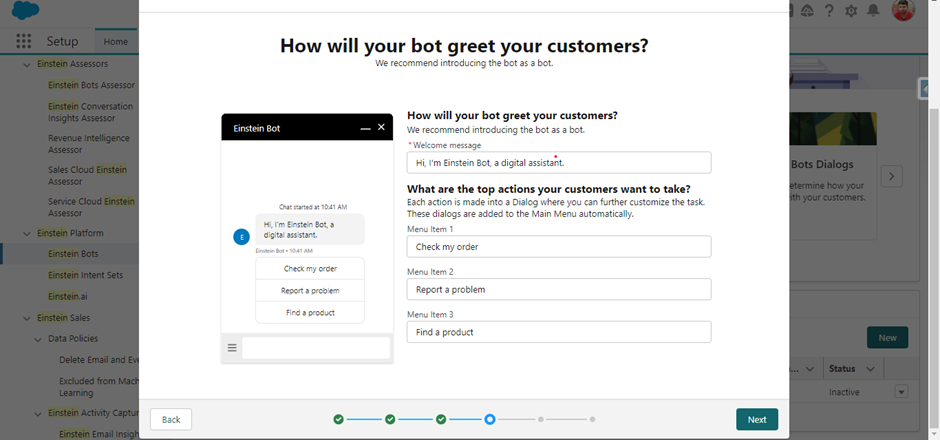Click the Setup app name label
The height and width of the screenshot is (440, 940).
tap(62, 41)
